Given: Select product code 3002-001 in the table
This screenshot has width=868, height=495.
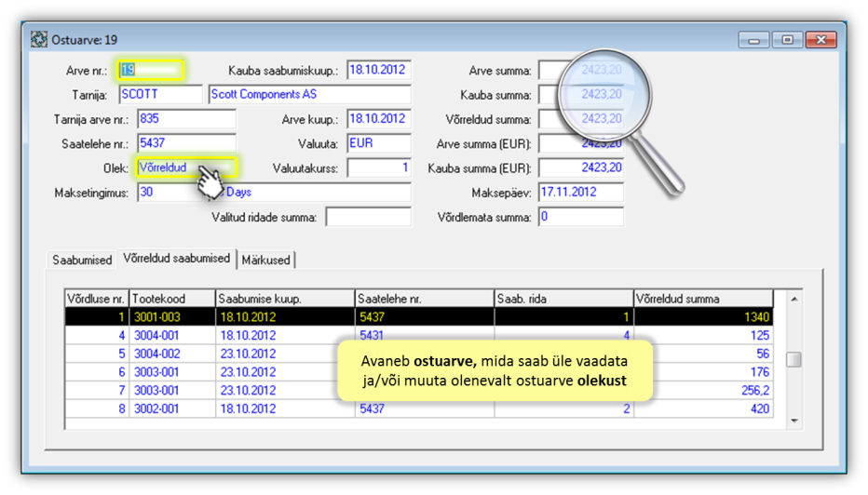Looking at the screenshot, I should 172,408.
